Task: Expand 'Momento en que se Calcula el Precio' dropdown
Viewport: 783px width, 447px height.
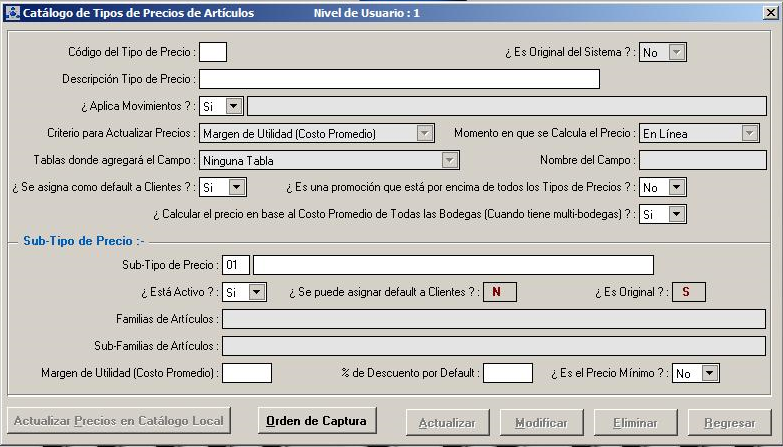Action: [749, 133]
